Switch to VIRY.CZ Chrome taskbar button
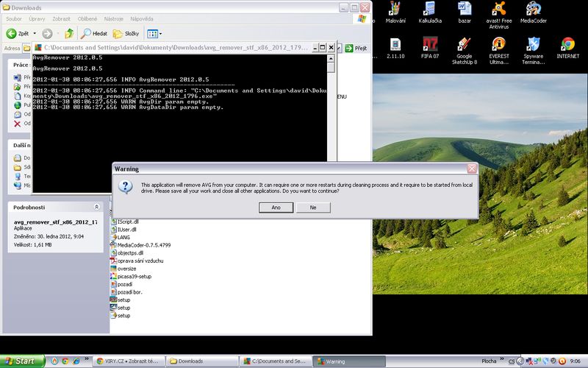This screenshot has height=368, width=588. (129, 361)
